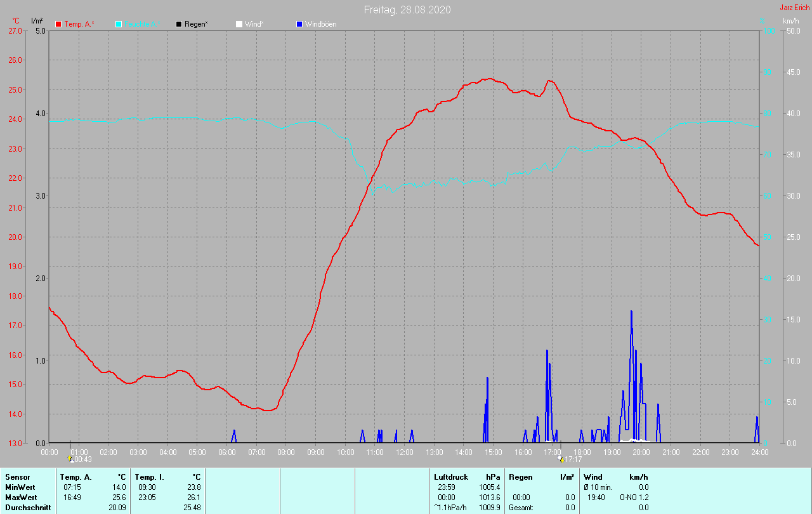Click the moon marker at 17:17
This screenshot has width=812, height=514.
[560, 458]
